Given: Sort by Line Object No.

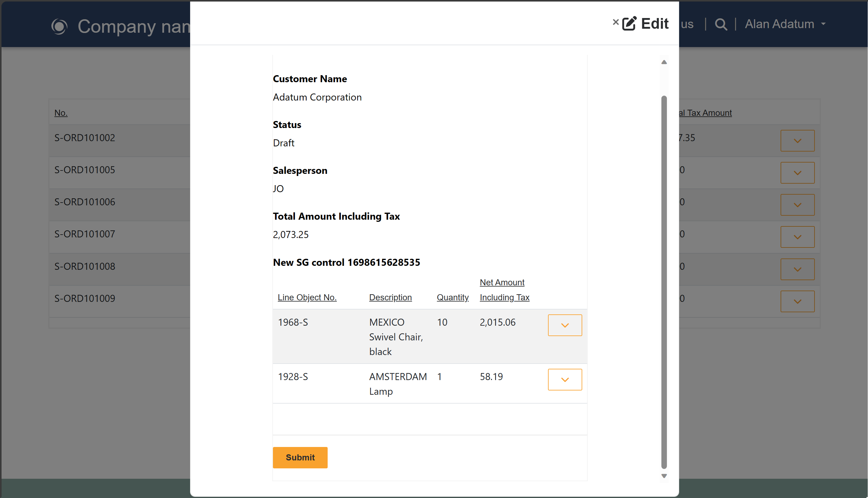Looking at the screenshot, I should (307, 297).
